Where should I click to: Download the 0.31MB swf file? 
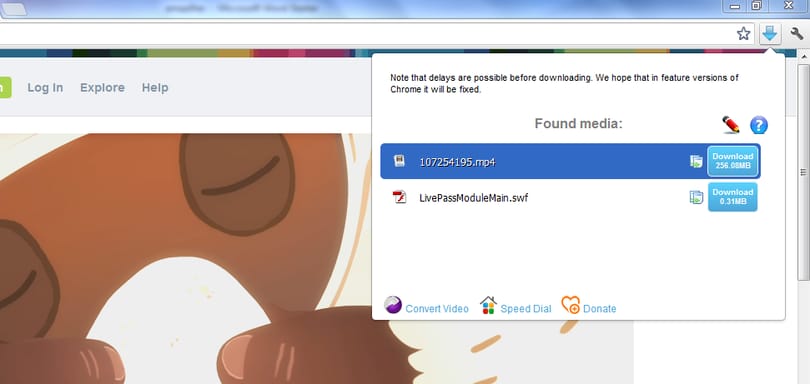[733, 197]
